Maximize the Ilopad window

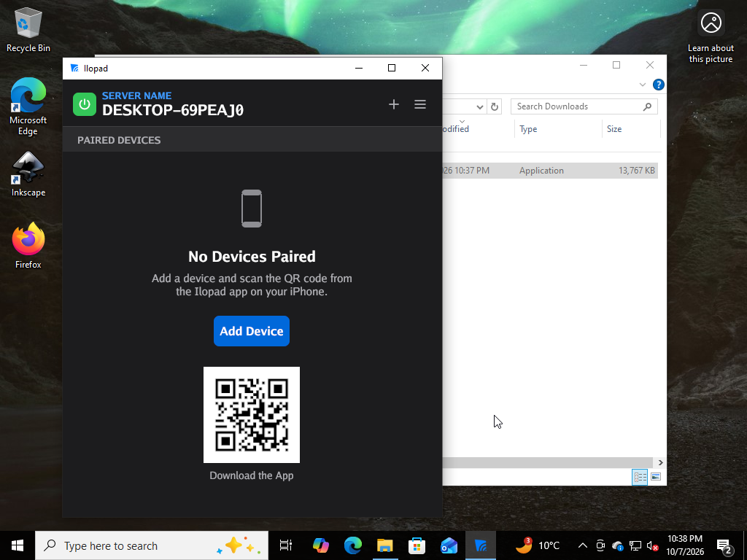coord(392,68)
